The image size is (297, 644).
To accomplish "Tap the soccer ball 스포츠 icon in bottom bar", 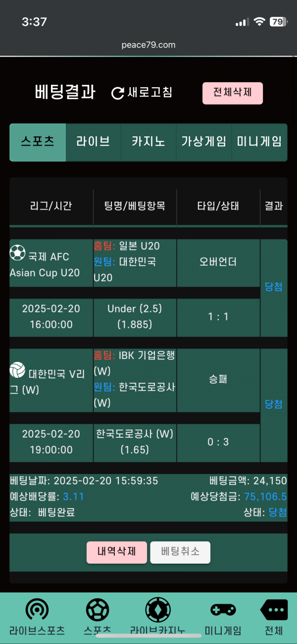I will tap(98, 610).
